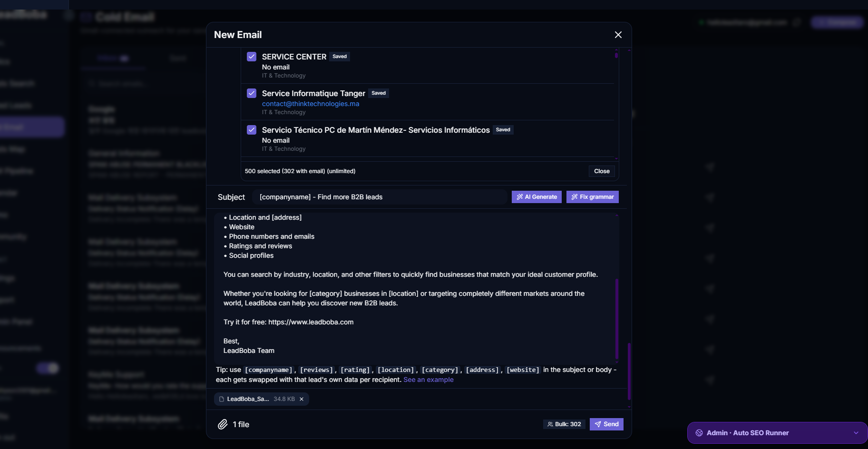This screenshot has width=868, height=449.
Task: Close the New Email dialog
Action: [x=618, y=35]
